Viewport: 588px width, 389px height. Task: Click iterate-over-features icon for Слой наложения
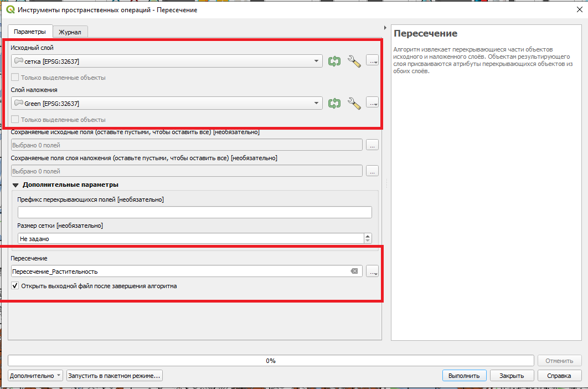334,103
